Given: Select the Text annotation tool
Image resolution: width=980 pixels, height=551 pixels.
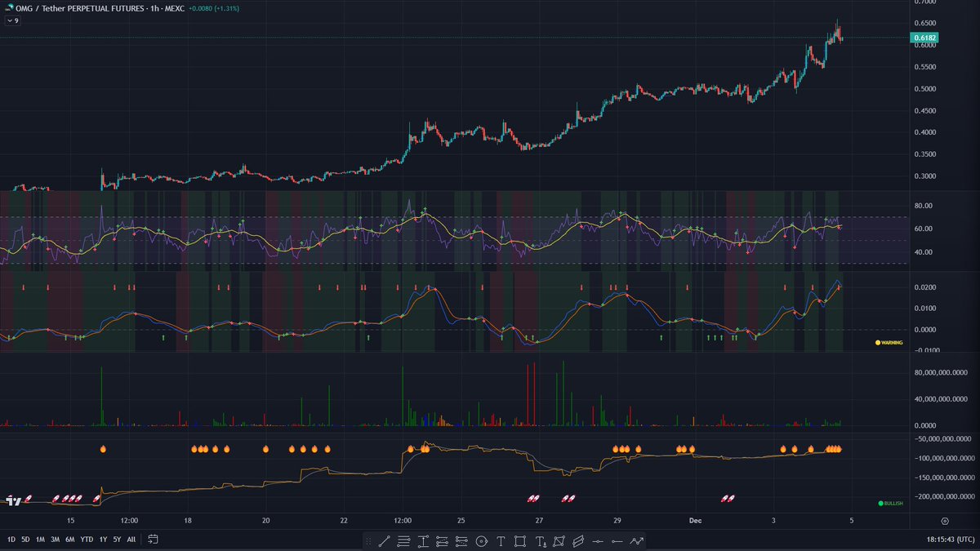Looking at the screenshot, I should click(501, 540).
